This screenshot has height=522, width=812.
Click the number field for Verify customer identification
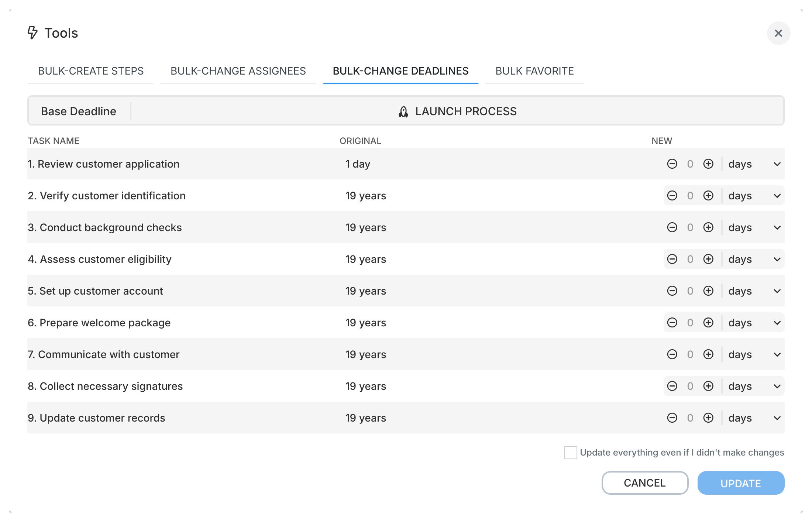tap(690, 196)
